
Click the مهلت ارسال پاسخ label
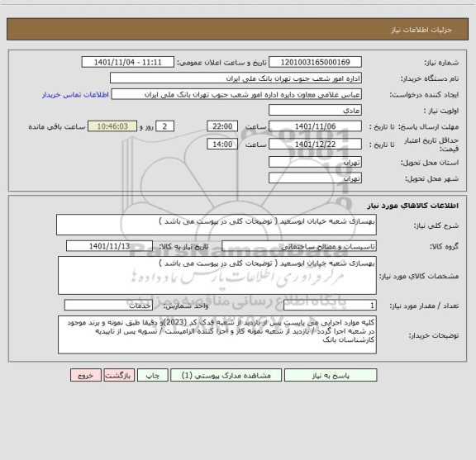[x=428, y=126]
